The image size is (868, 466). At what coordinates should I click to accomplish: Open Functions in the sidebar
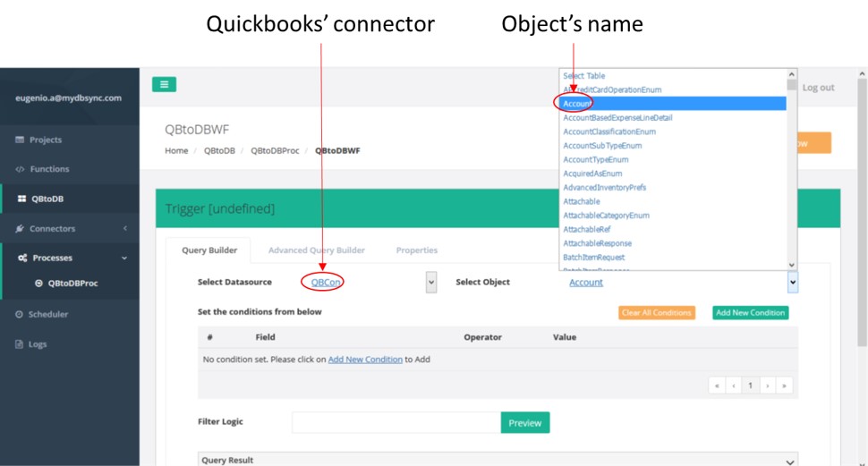tap(49, 169)
